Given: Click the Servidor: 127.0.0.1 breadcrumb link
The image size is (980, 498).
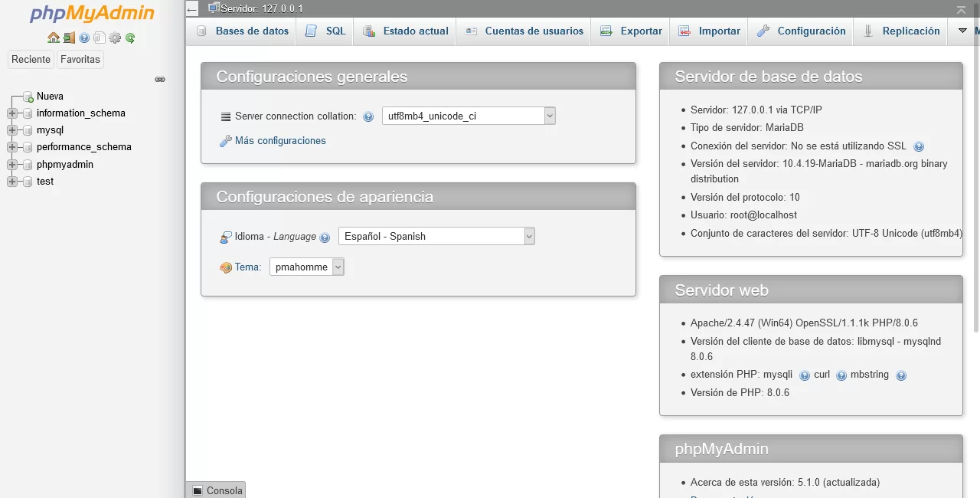Looking at the screenshot, I should click(262, 8).
